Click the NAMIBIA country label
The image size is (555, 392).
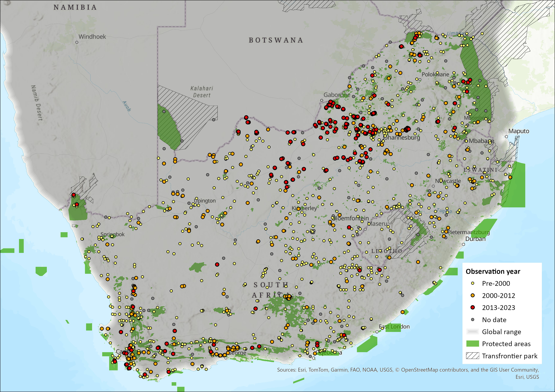75,7
